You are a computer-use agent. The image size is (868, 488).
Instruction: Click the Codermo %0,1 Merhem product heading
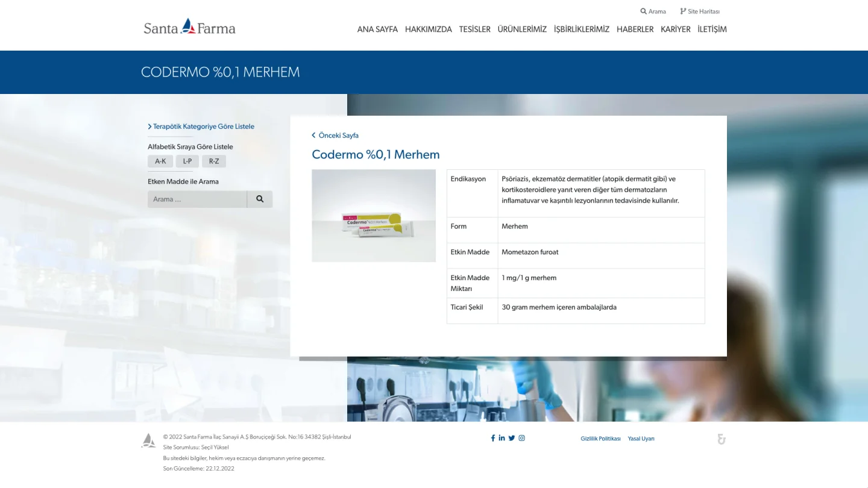pyautogui.click(x=376, y=155)
